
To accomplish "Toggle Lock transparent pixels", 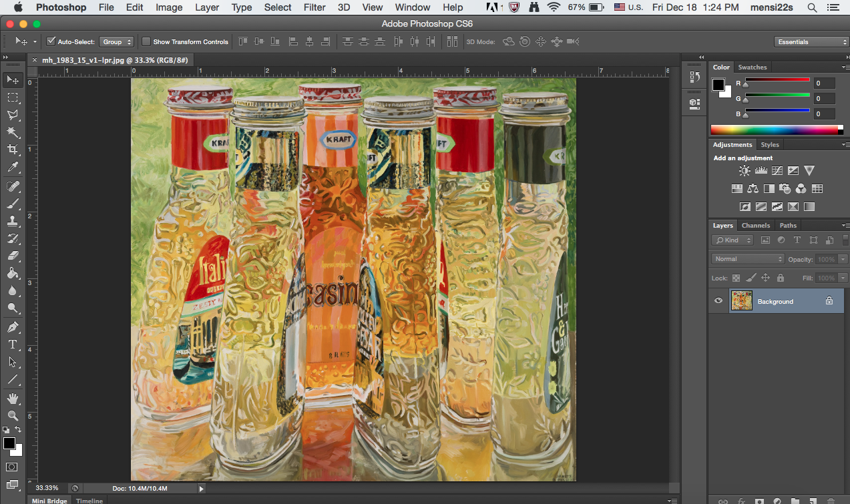I will point(736,278).
